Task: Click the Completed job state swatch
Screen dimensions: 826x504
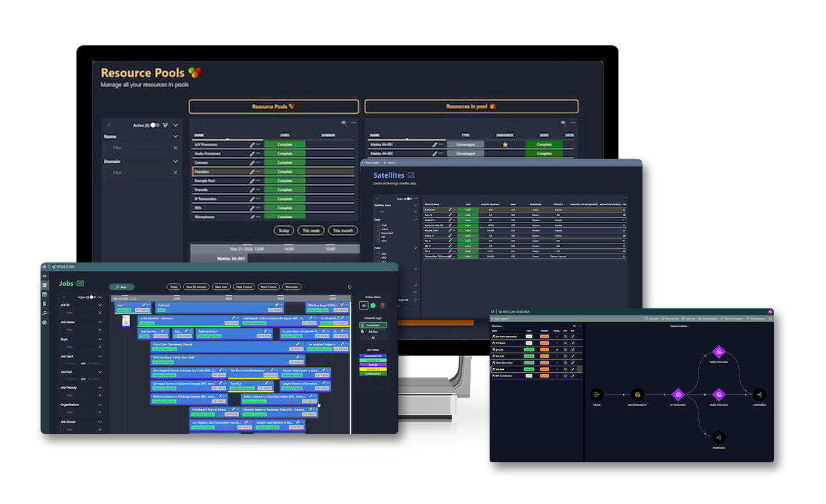Action: click(x=373, y=356)
